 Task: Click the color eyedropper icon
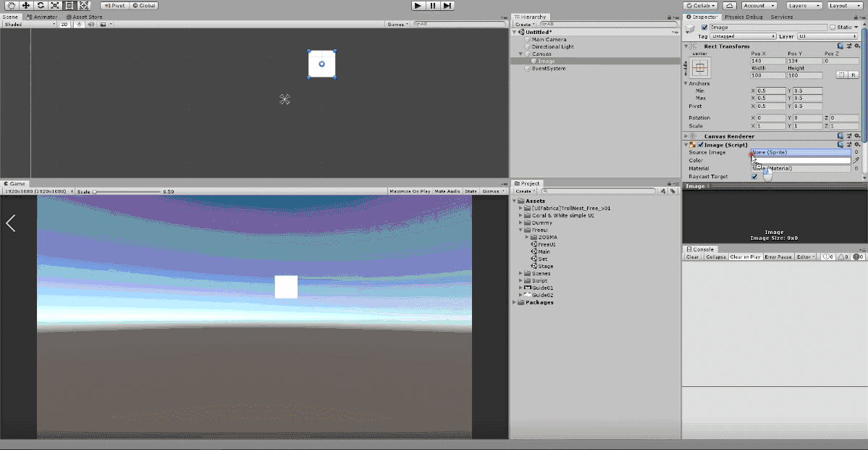click(x=856, y=160)
